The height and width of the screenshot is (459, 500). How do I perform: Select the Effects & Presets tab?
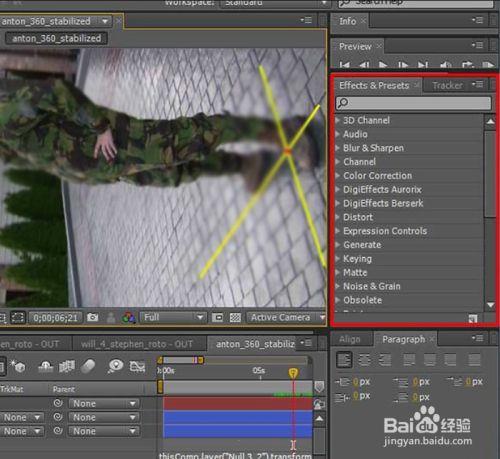coord(374,86)
